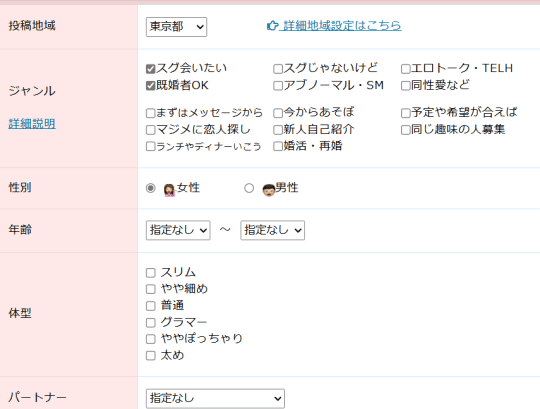The image size is (540, 409).
Task: Select the 男性 radio button
Action: (x=249, y=188)
